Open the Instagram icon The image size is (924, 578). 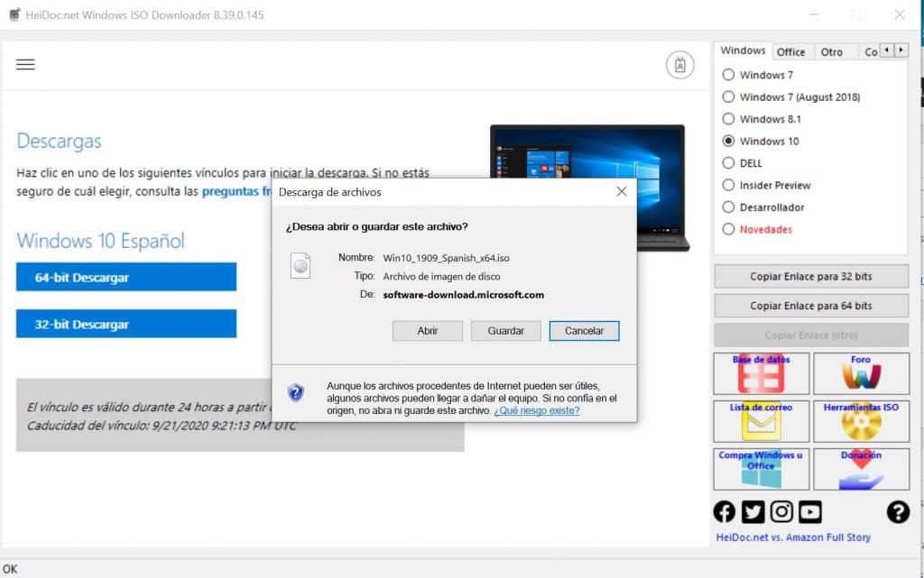tap(781, 512)
